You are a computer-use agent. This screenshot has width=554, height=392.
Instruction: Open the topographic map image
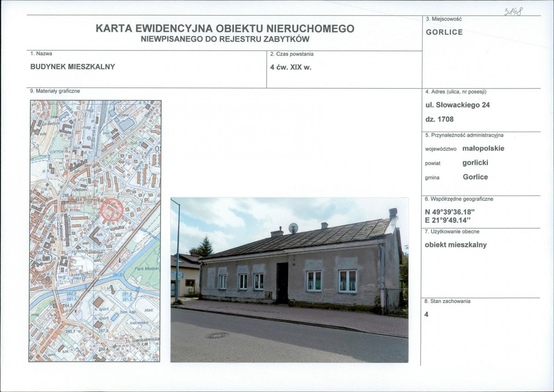95,231
